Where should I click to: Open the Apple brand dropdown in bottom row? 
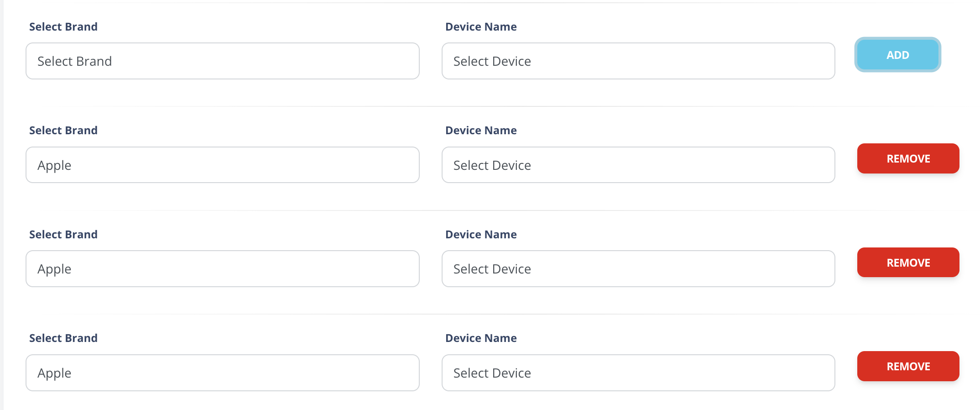coord(222,373)
